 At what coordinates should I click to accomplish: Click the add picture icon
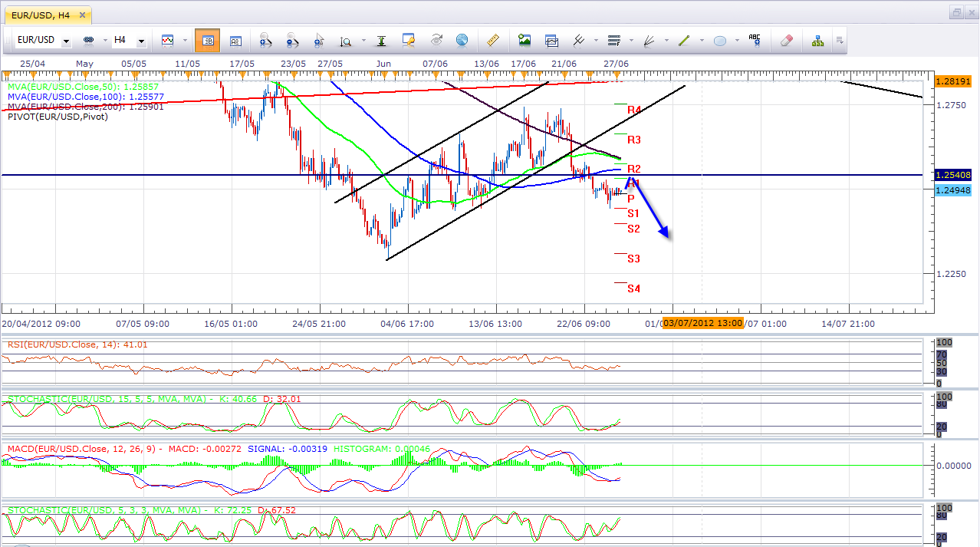[525, 40]
